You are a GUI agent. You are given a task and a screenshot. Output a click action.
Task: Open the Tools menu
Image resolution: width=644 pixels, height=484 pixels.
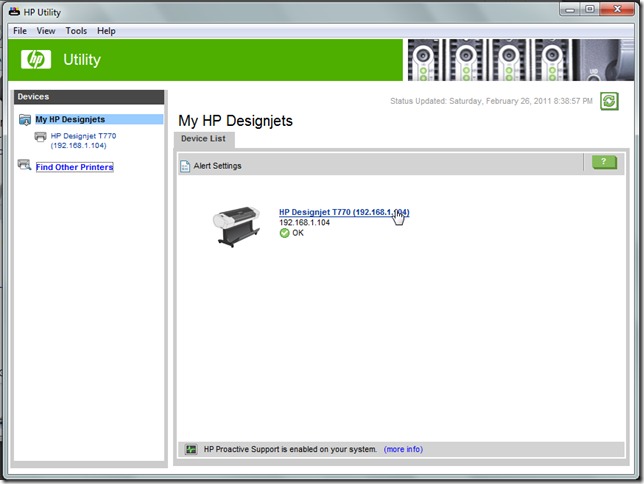point(76,31)
